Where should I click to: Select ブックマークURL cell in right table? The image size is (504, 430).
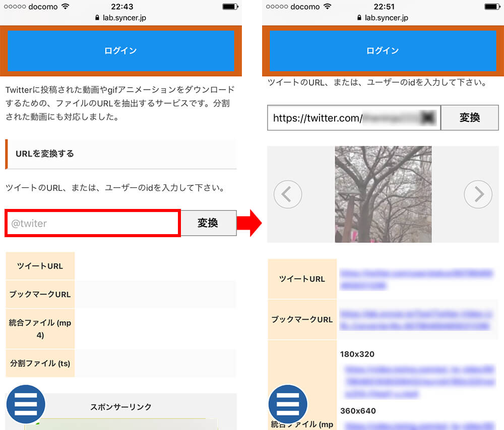[302, 320]
